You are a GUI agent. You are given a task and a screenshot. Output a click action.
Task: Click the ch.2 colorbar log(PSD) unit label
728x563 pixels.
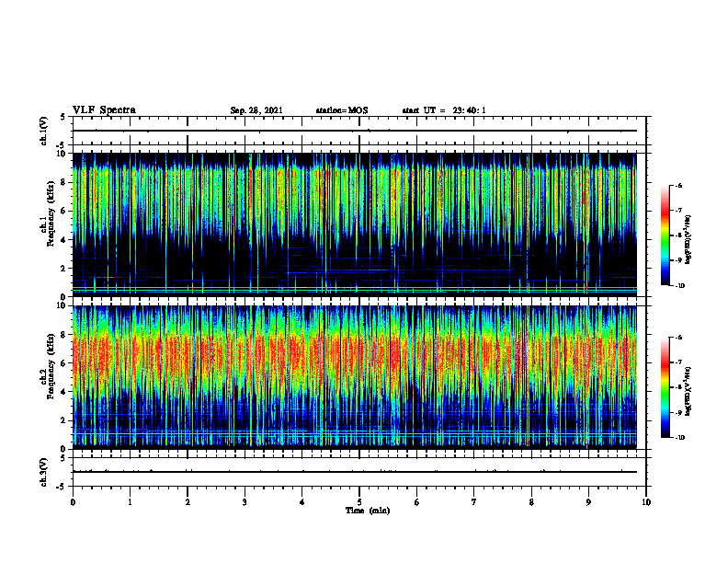click(x=688, y=391)
